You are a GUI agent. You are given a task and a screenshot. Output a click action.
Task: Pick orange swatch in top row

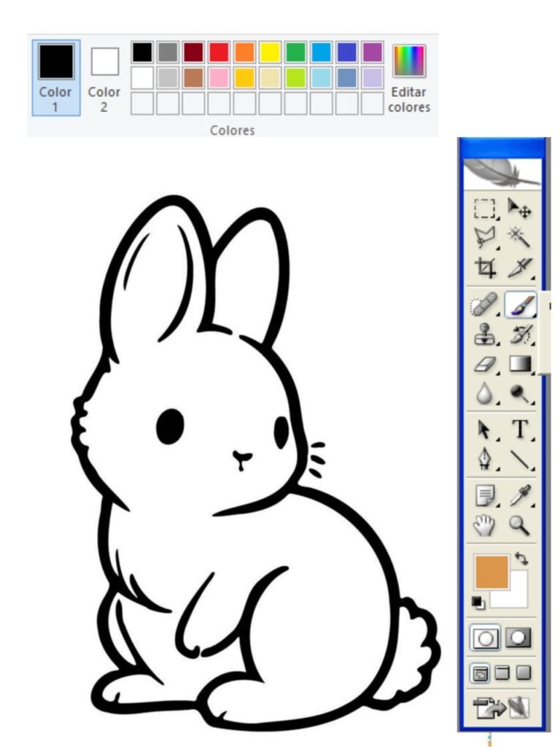tap(244, 53)
